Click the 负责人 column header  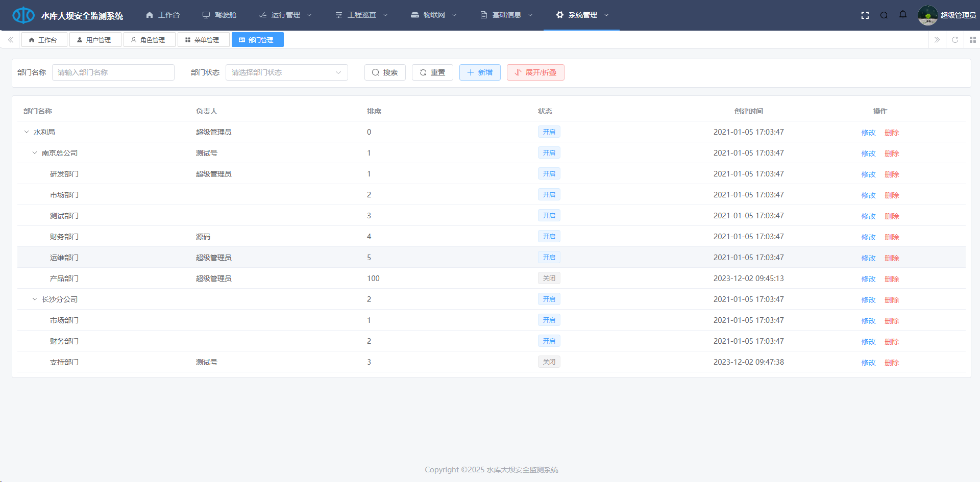coord(207,111)
